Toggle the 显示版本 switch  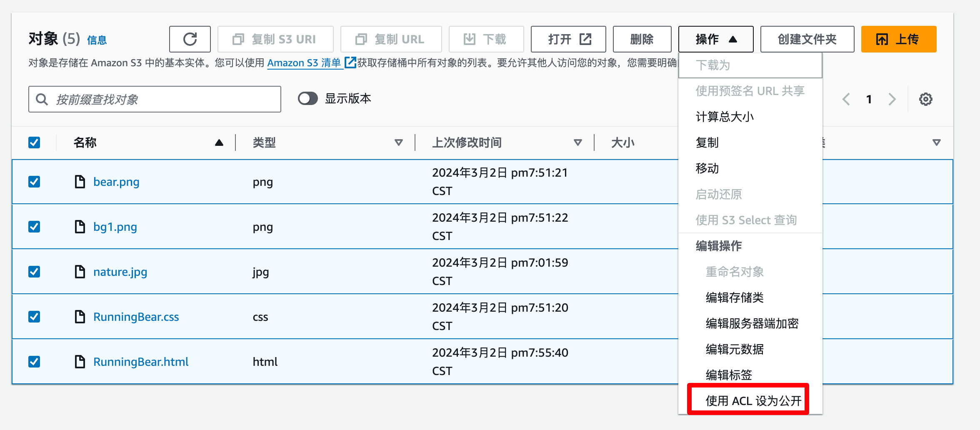click(308, 99)
